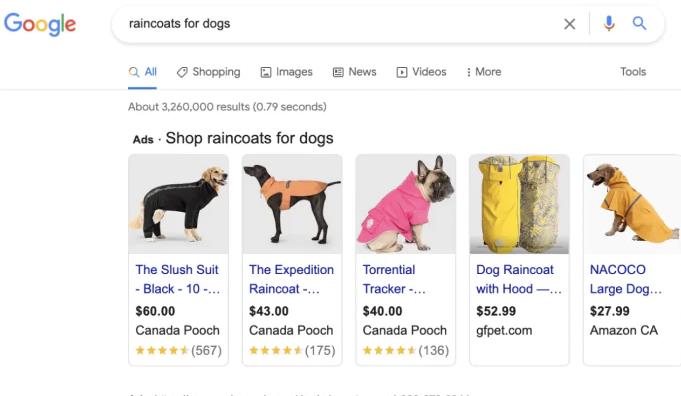Click the Videos tab play icon
Viewport: 681px width, 396px height.
point(402,72)
